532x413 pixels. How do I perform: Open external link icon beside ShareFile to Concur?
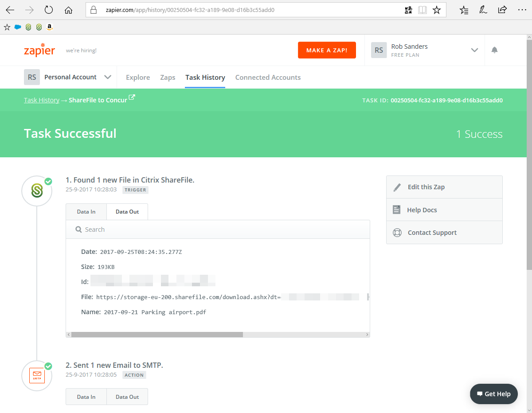[132, 97]
